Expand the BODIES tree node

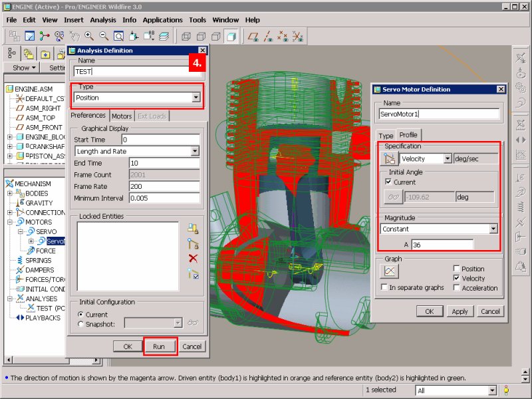click(10, 193)
